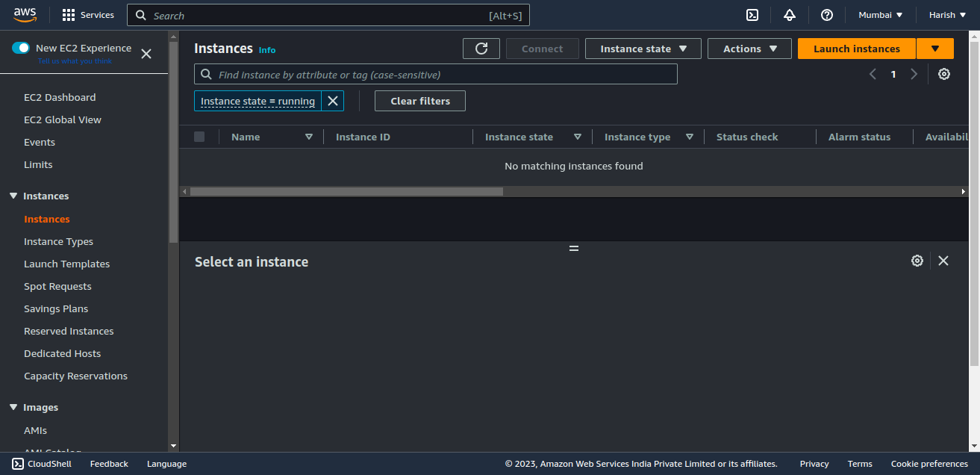
Task: Open Capacity Reservations
Action: (x=75, y=376)
